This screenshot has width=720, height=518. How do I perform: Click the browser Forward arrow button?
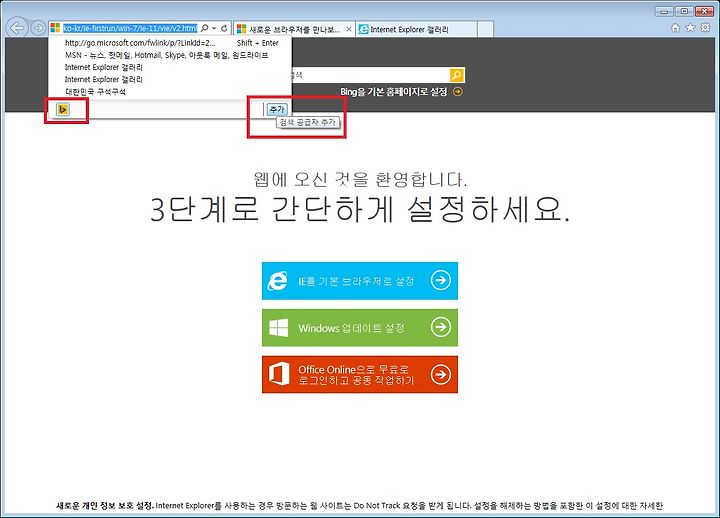tap(38, 28)
